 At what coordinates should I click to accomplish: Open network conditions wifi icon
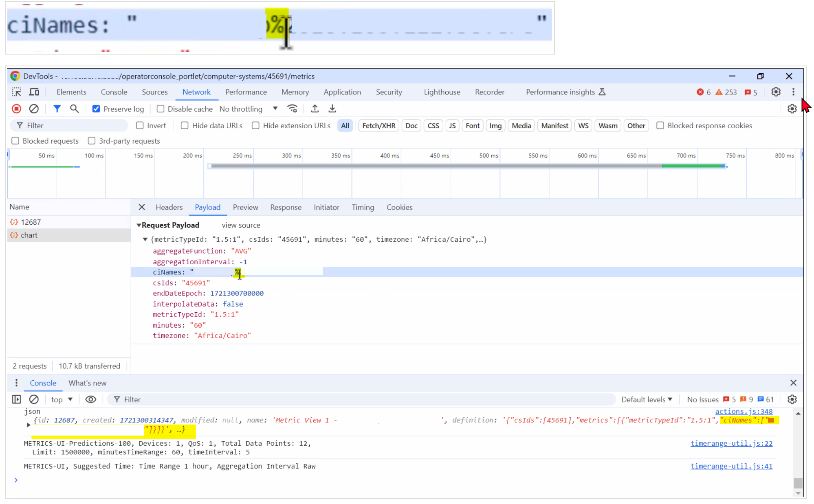pyautogui.click(x=292, y=109)
